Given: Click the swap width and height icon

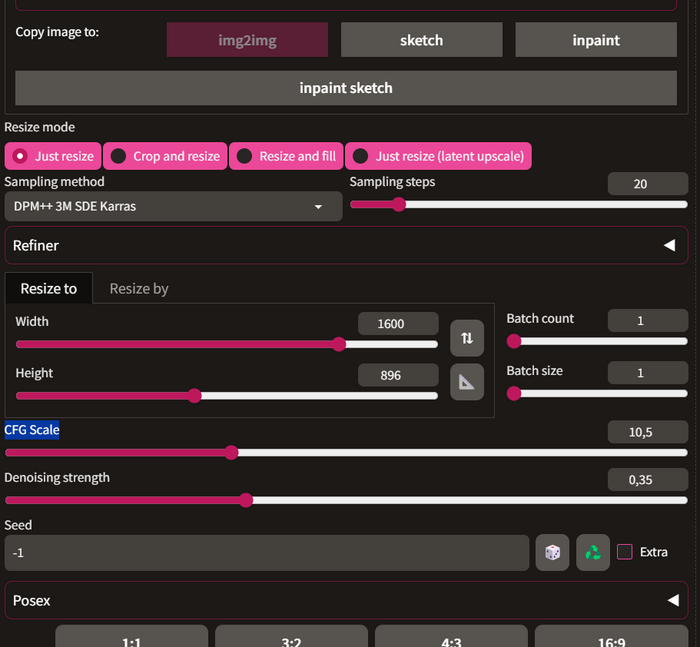Looking at the screenshot, I should click(x=467, y=339).
